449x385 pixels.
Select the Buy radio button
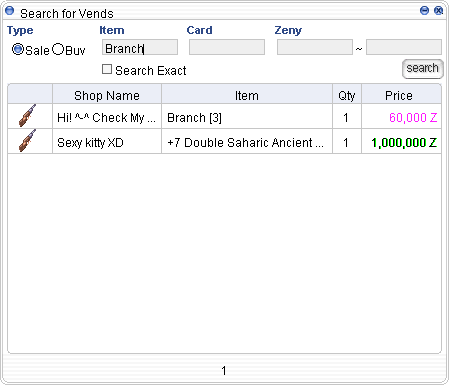58,49
